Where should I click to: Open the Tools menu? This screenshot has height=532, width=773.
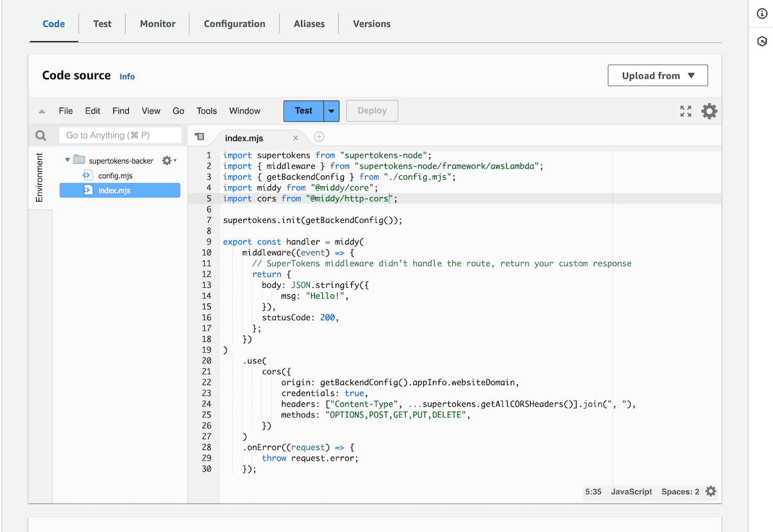pyautogui.click(x=206, y=111)
